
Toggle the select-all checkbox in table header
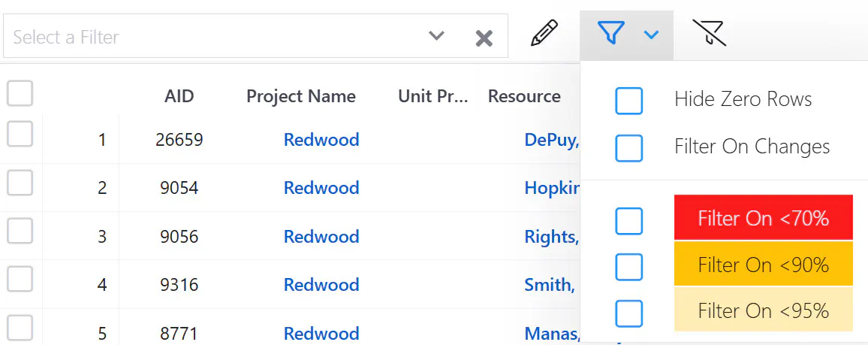[20, 93]
